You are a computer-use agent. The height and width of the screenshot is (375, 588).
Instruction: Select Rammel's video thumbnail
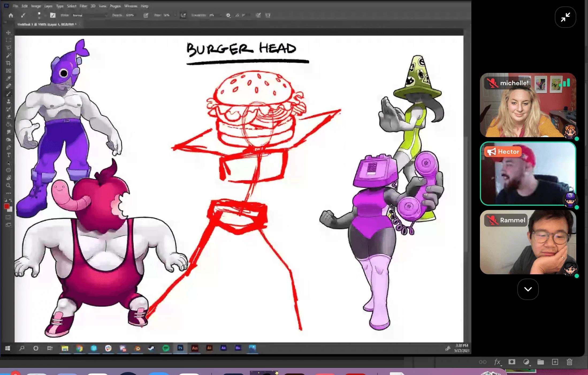click(x=528, y=242)
